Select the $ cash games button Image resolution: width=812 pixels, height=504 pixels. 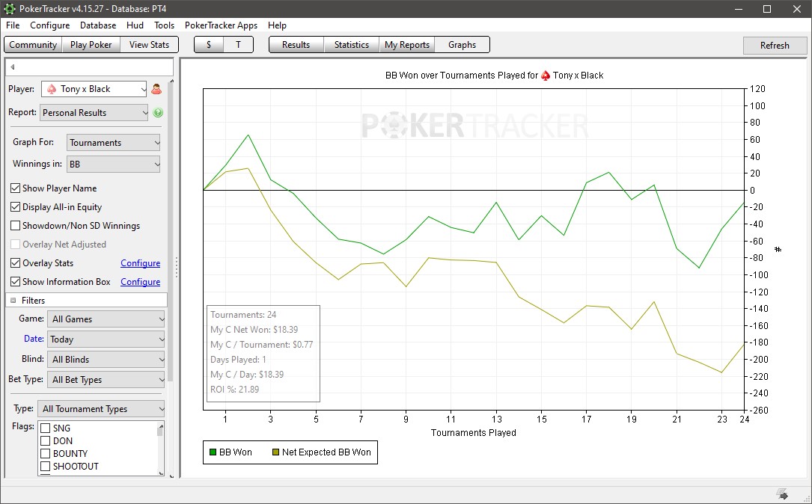coord(209,45)
